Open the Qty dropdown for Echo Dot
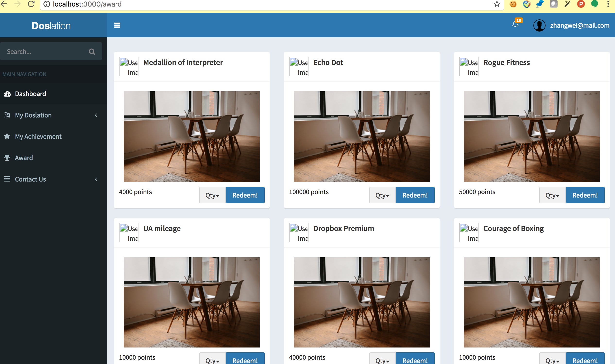 tap(382, 195)
